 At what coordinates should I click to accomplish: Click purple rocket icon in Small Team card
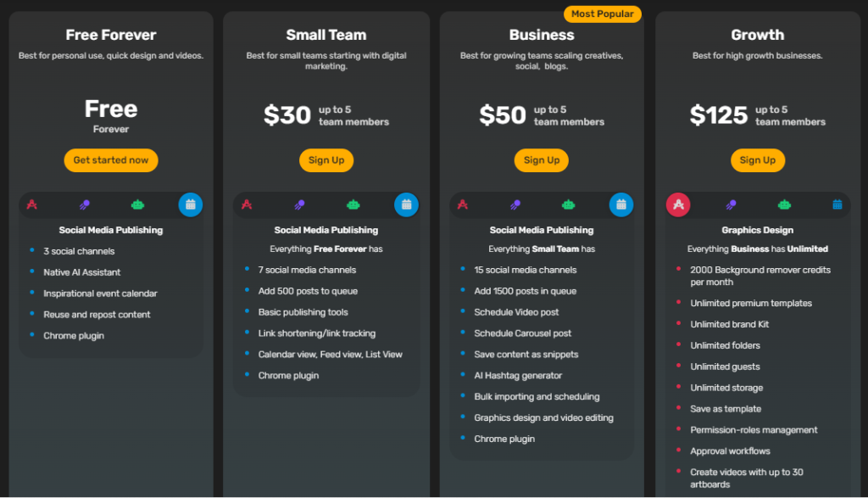coord(299,205)
